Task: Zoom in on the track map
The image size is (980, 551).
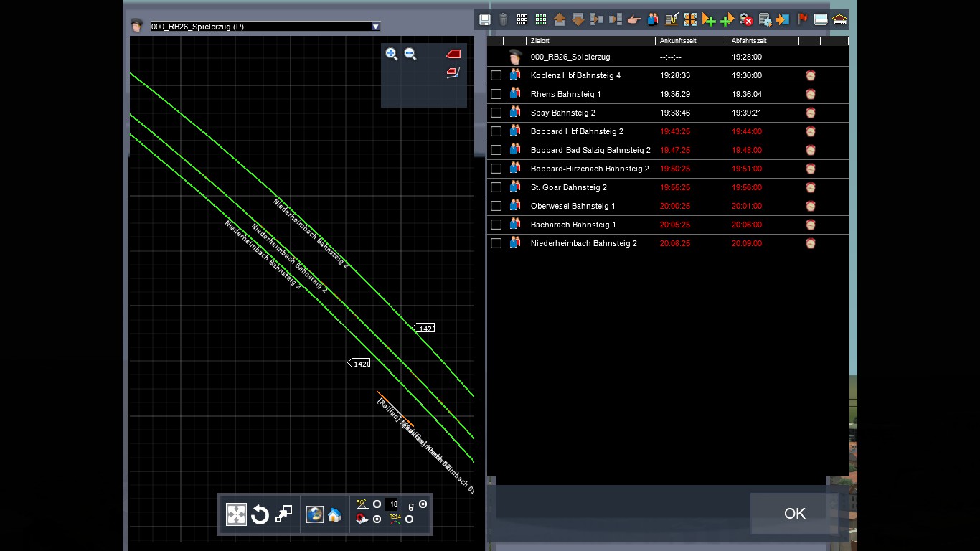Action: [392, 54]
